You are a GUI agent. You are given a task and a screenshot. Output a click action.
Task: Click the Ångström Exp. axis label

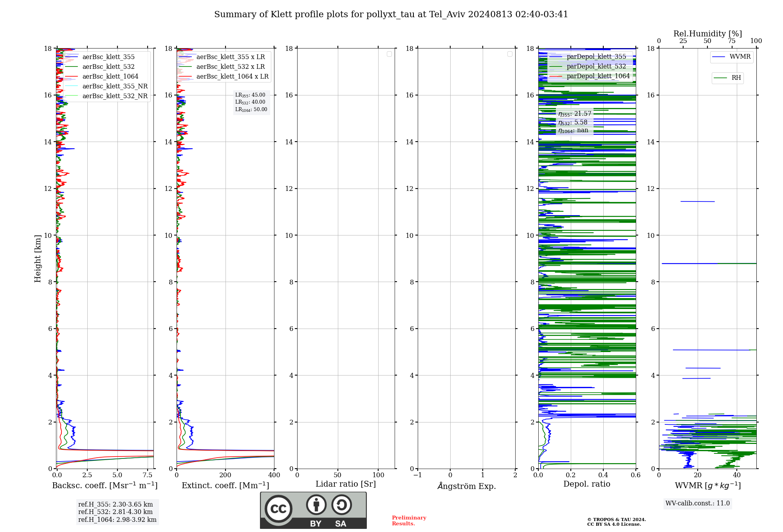click(467, 486)
